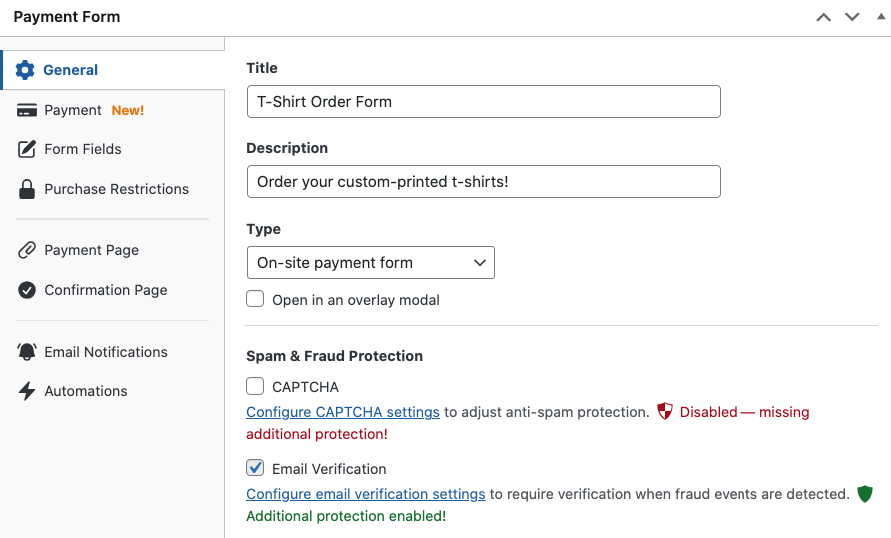Click the Form Fields edit icon
891x538 pixels.
(27, 149)
